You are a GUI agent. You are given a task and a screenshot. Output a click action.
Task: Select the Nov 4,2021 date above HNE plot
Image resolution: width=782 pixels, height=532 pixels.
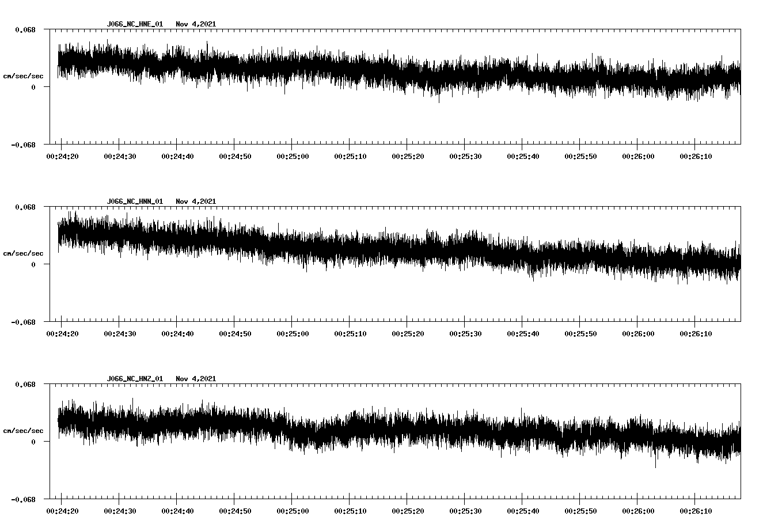[x=196, y=24]
